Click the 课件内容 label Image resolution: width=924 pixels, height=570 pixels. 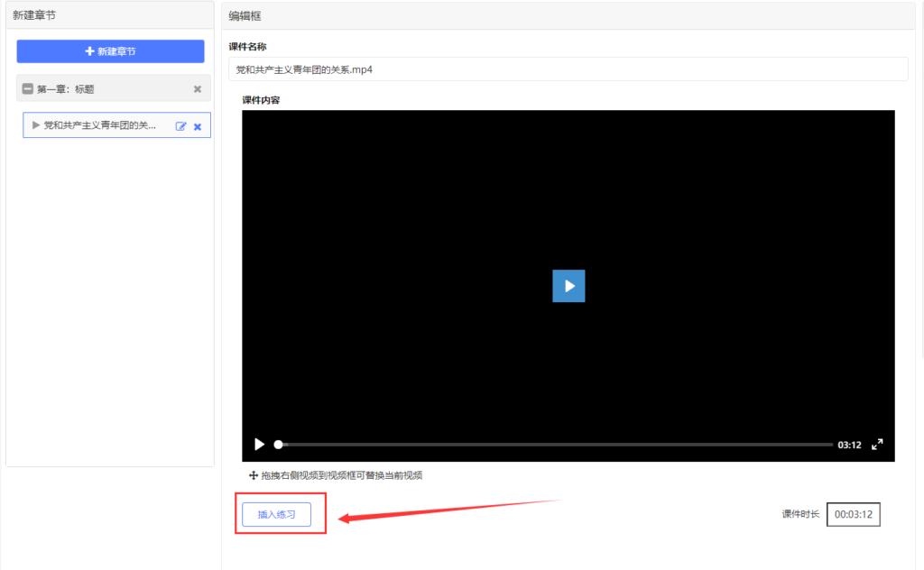[261, 100]
